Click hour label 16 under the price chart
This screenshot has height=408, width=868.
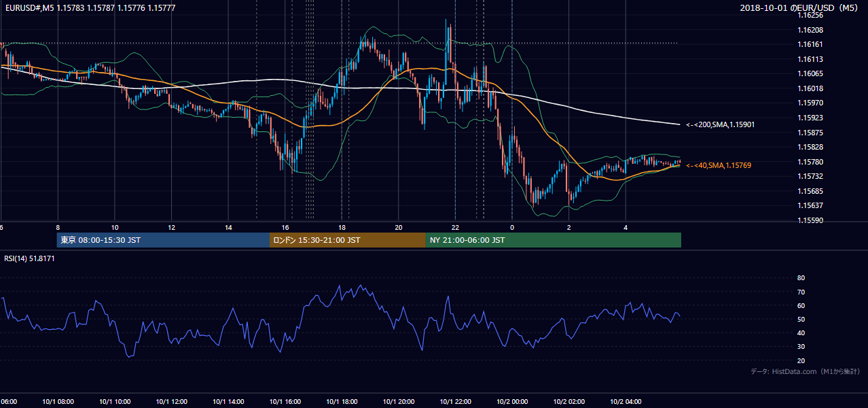(285, 227)
